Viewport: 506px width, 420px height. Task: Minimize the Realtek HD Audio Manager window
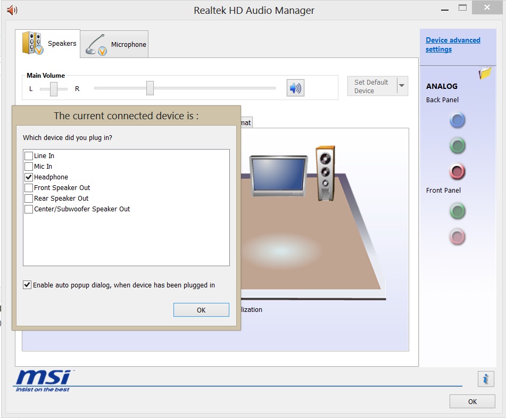coord(445,10)
